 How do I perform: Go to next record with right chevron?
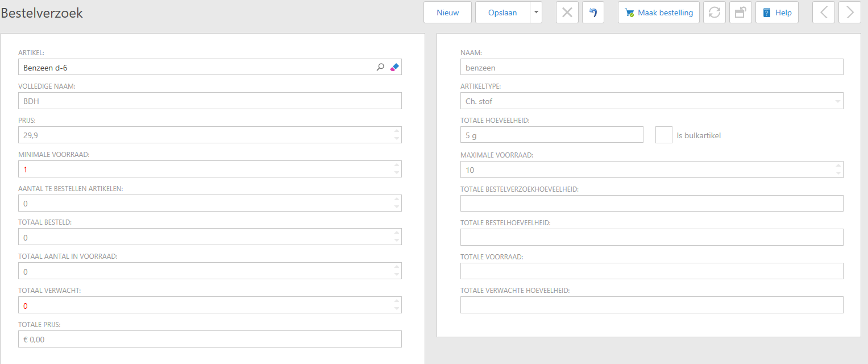click(x=850, y=13)
